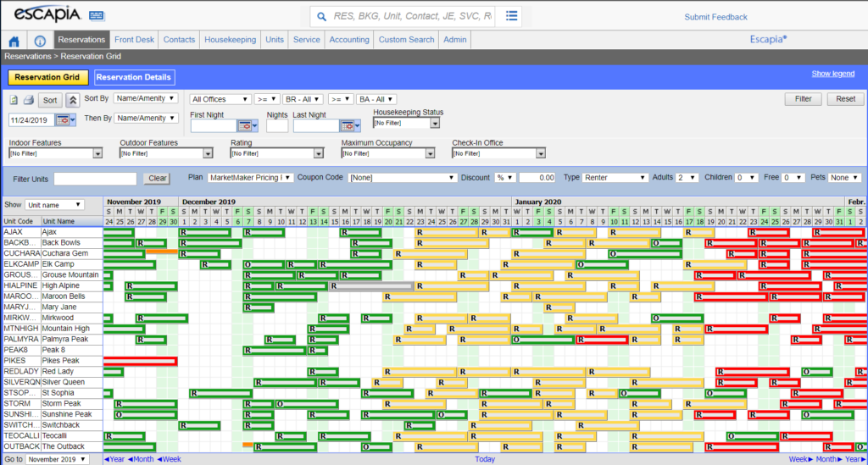Open Adults count dropdown
Image resolution: width=868 pixels, height=465 pixels.
coord(687,178)
